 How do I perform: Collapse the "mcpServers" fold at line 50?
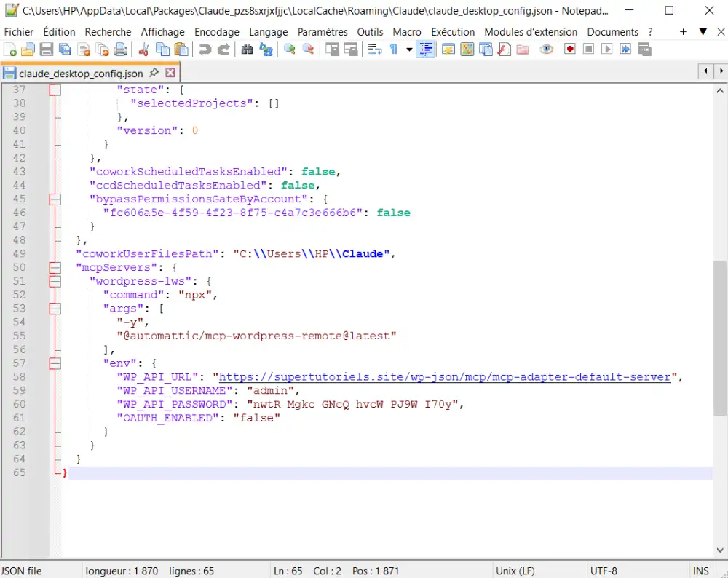[55, 267]
